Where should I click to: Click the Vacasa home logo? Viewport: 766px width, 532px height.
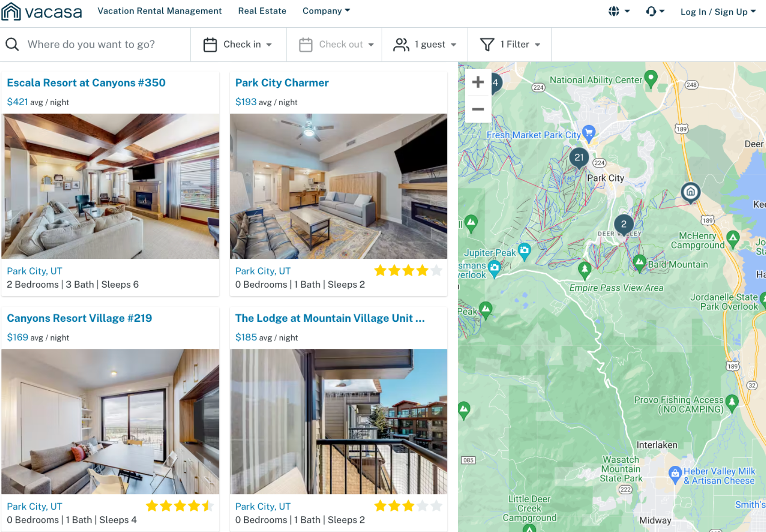click(42, 11)
